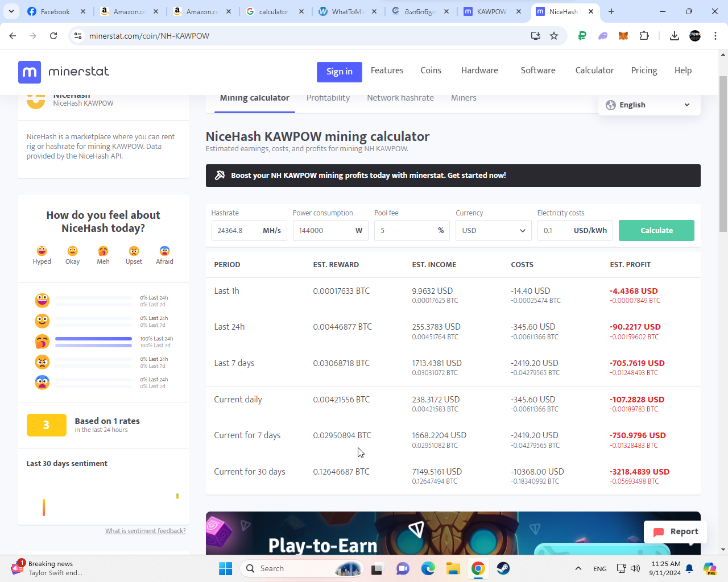Open the What is sentiment feedback link
This screenshot has width=728, height=582.
pos(145,531)
